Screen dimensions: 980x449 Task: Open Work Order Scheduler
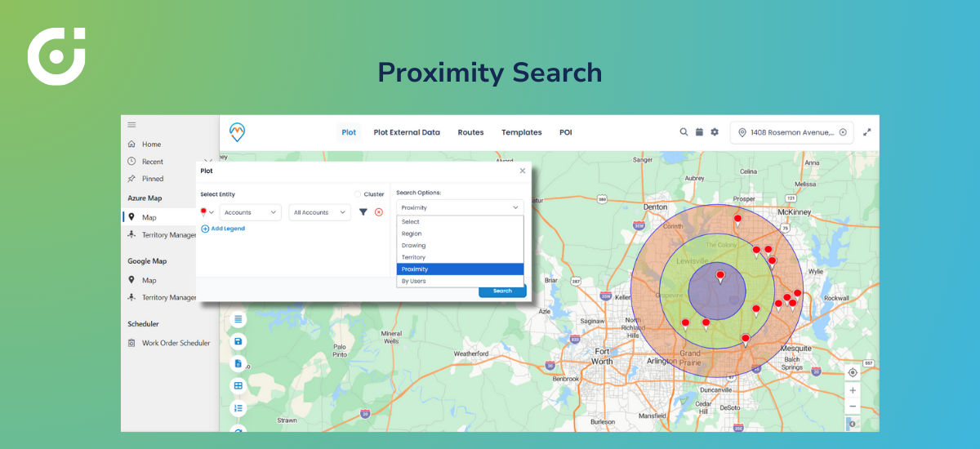(169, 343)
